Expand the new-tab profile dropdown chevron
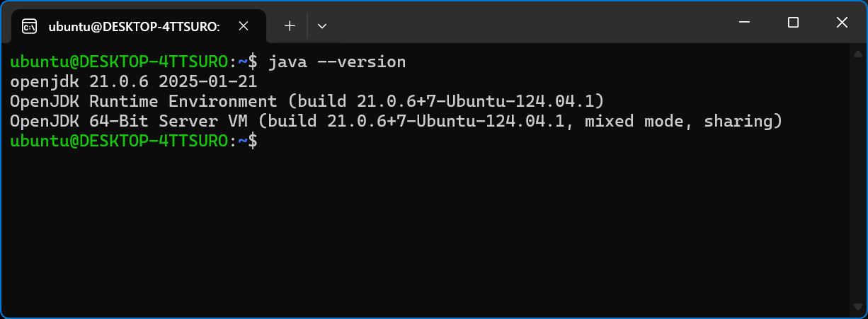 pyautogui.click(x=322, y=26)
